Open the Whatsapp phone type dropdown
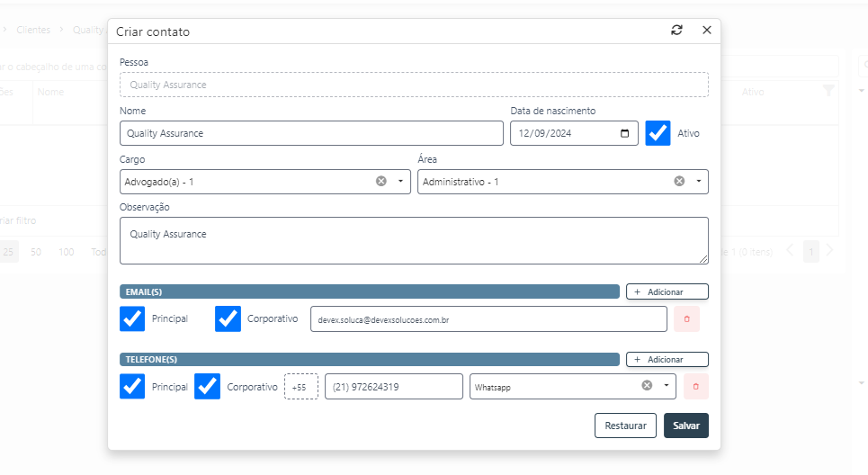The height and width of the screenshot is (475, 868). click(x=666, y=386)
